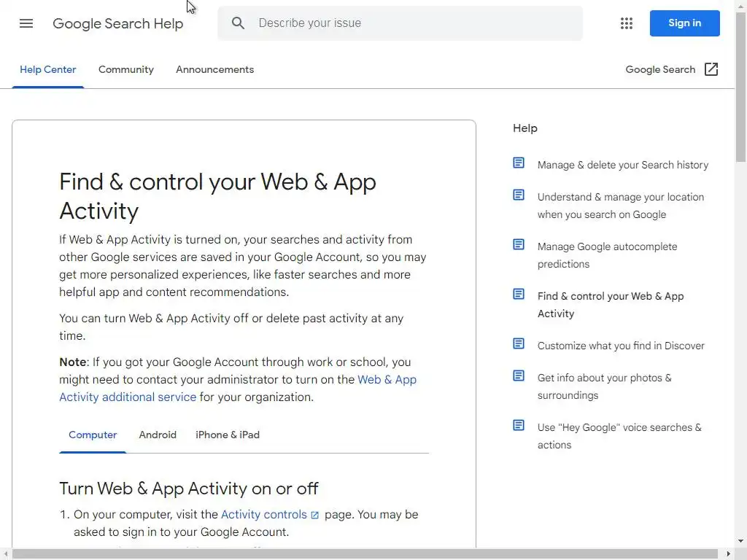Screen dimensions: 747x560
Task: Switch to the Community tab
Action: pyautogui.click(x=126, y=69)
